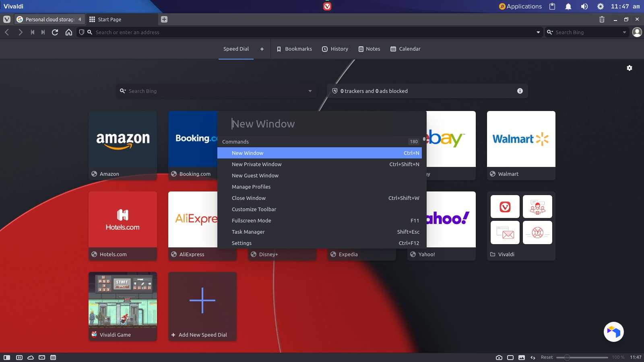Show tracker blocking info icon
This screenshot has height=362, width=644.
tap(520, 91)
